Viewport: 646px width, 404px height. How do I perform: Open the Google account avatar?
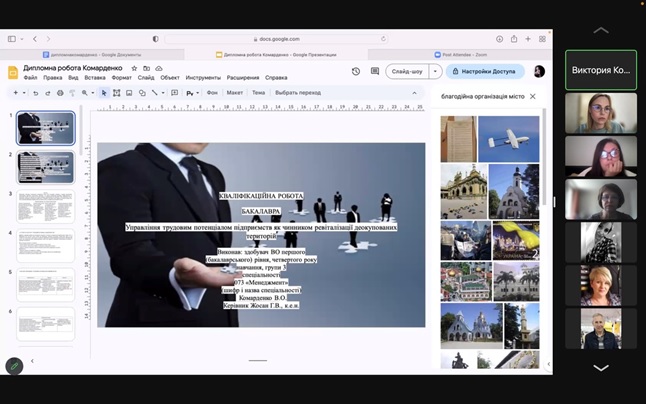[539, 71]
